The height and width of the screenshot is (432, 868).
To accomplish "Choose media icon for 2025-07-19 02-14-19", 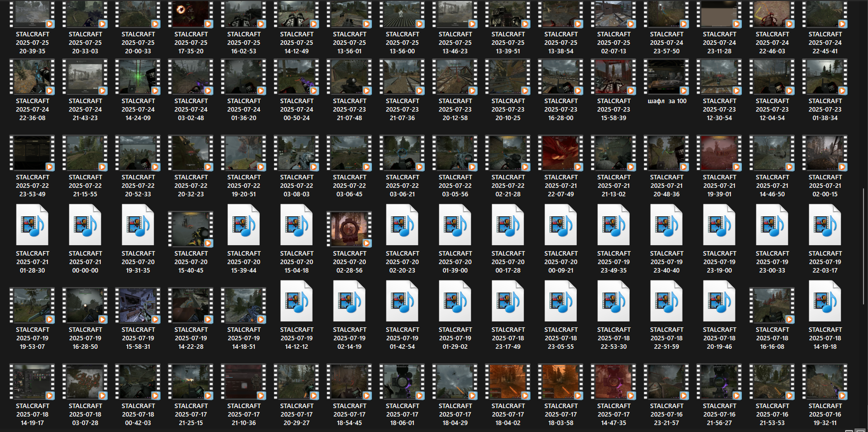I will point(349,301).
